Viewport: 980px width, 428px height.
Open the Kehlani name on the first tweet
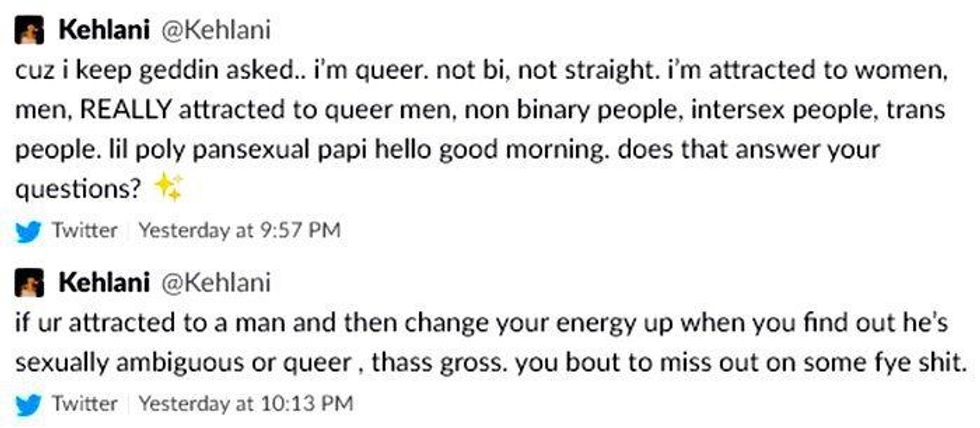(98, 32)
